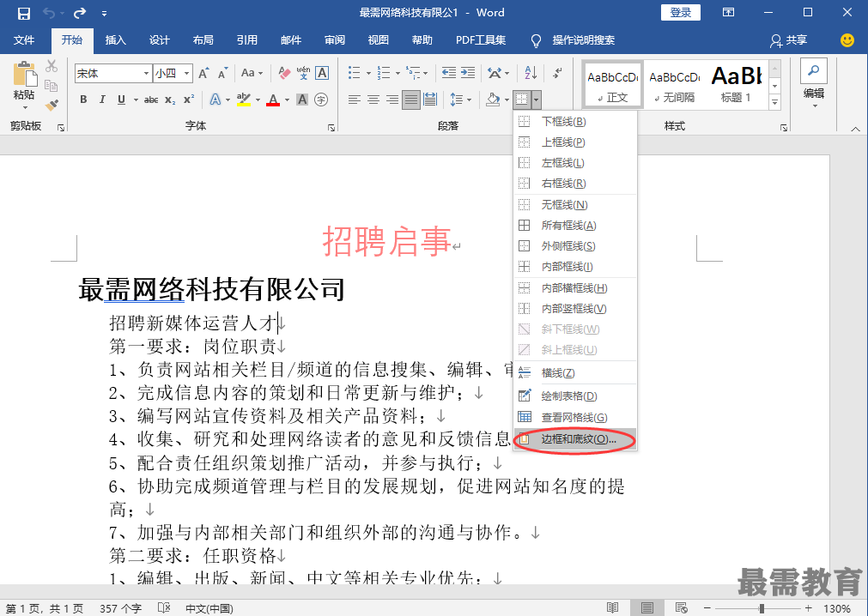Click the subscript x₂ icon
The width and height of the screenshot is (868, 616).
click(x=170, y=100)
